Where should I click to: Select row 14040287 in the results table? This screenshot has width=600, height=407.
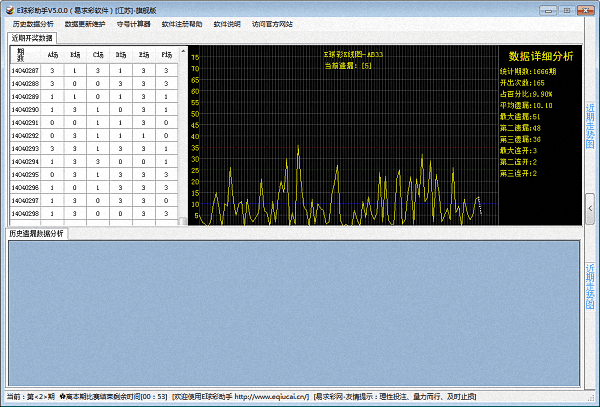coord(94,70)
